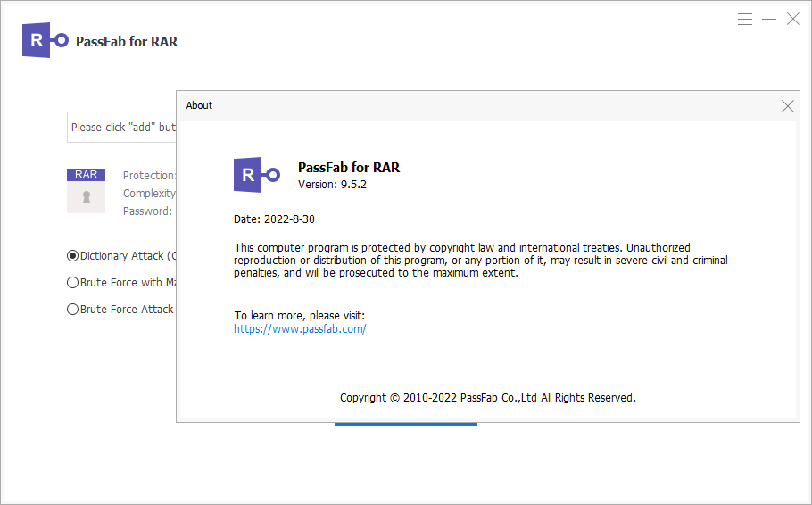Click the PassFab for RAR title in header
The height and width of the screenshot is (505, 812).
pyautogui.click(x=127, y=41)
